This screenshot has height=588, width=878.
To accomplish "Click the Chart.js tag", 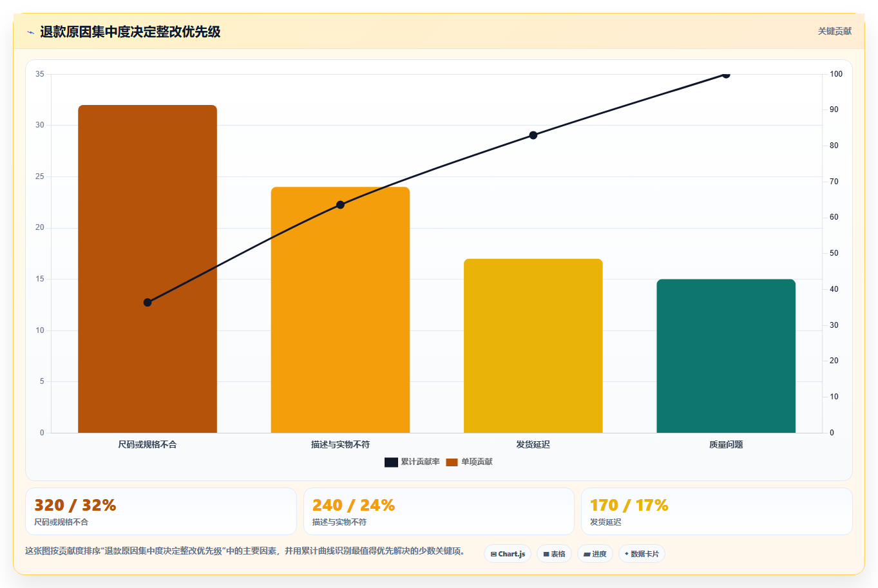I will (x=508, y=554).
